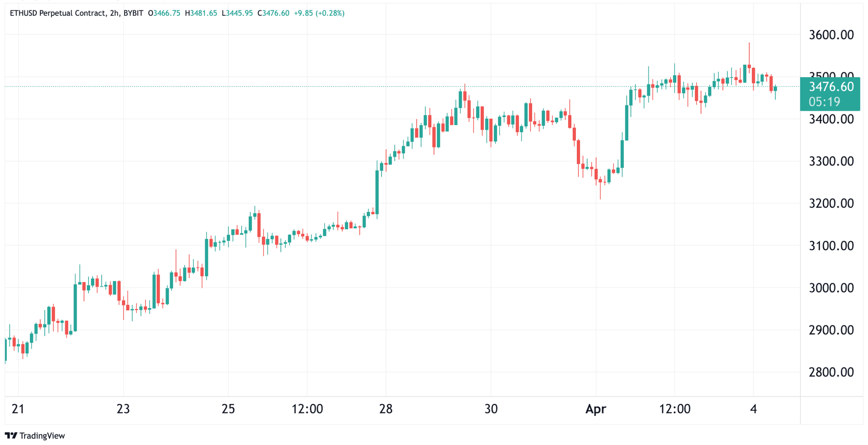The width and height of the screenshot is (868, 445).
Task: Click the Open value 3466.75
Action: (166, 13)
